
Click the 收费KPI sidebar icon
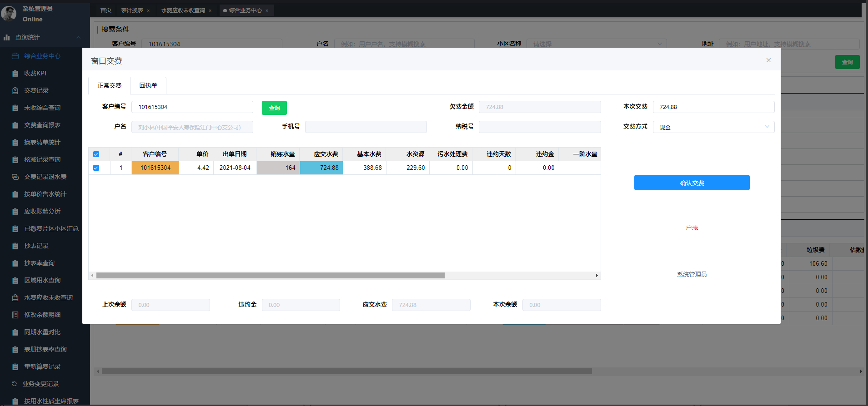[15, 74]
